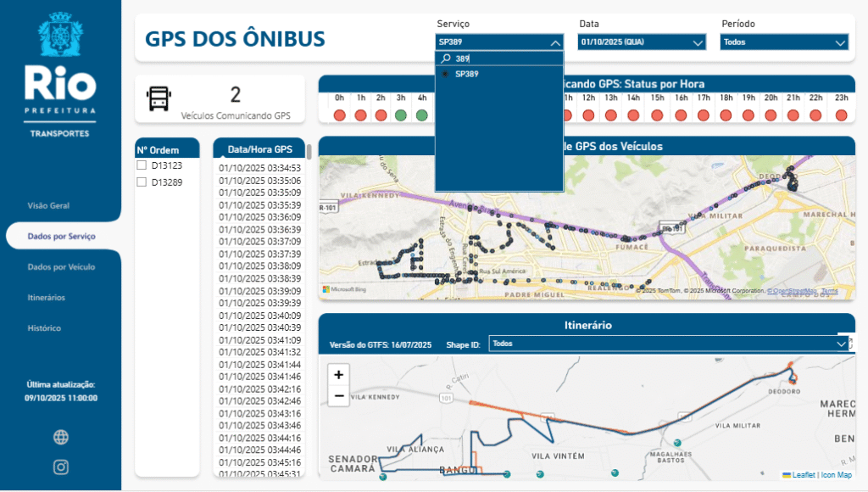This screenshot has height=492, width=868.
Task: Click the globe website icon in sidebar
Action: (61, 437)
